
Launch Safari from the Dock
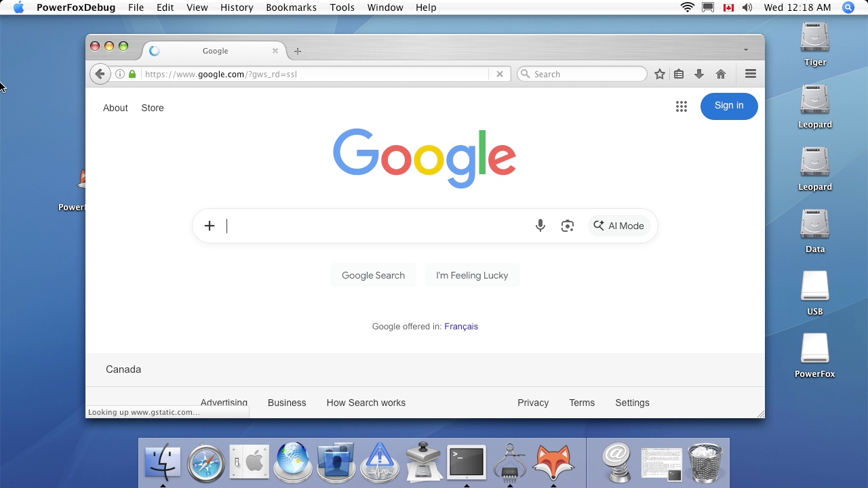tap(206, 463)
